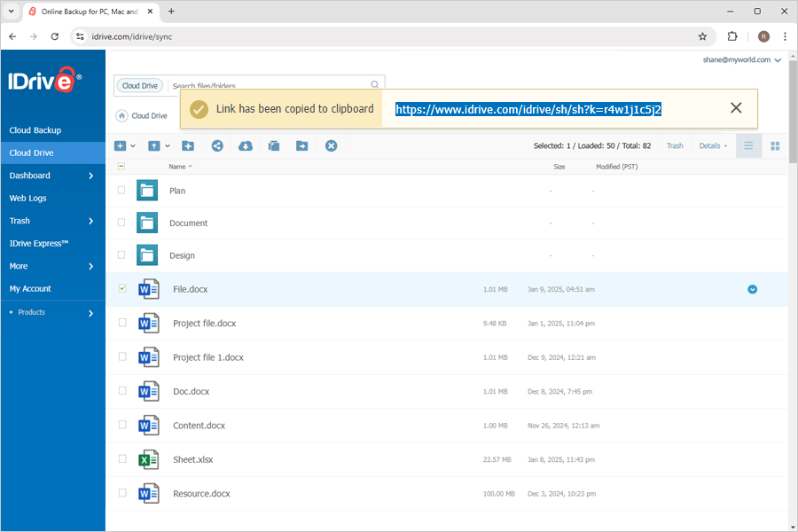The width and height of the screenshot is (798, 532).
Task: Click the Copy files toolbar icon
Action: pos(274,146)
